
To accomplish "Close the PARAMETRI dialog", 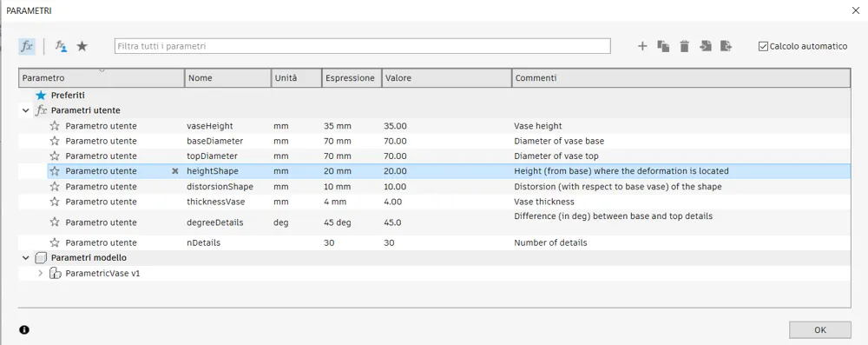I will click(856, 11).
